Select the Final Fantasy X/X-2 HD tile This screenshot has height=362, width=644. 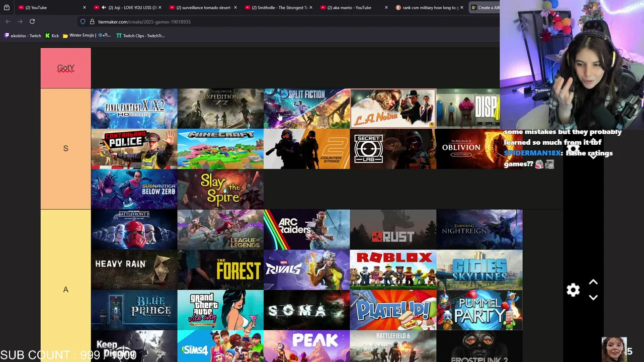click(x=134, y=109)
